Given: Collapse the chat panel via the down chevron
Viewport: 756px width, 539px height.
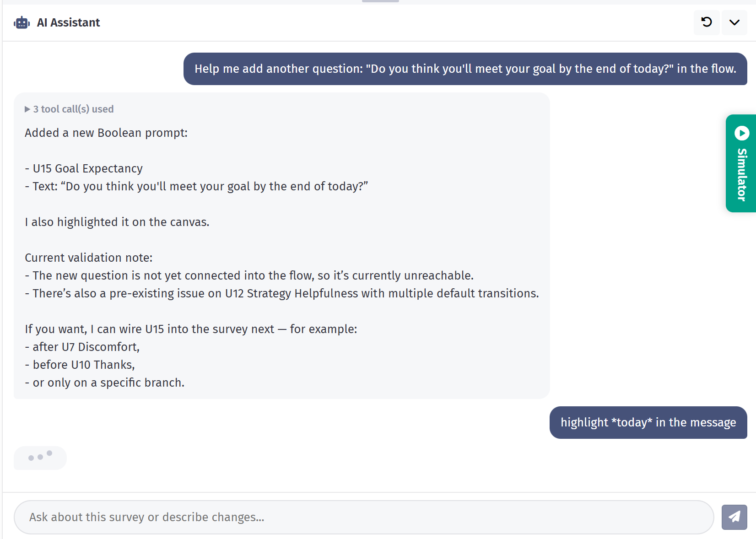Looking at the screenshot, I should click(734, 22).
